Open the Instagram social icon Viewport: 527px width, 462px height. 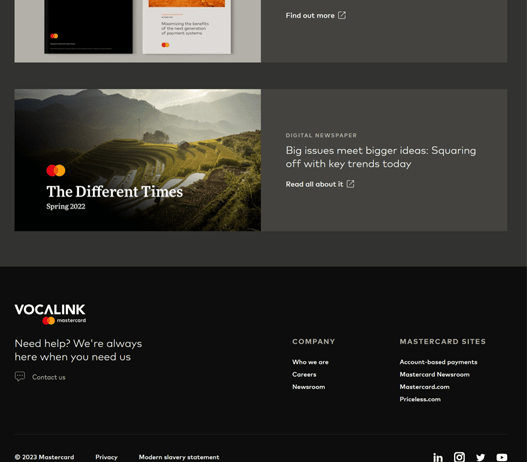459,457
